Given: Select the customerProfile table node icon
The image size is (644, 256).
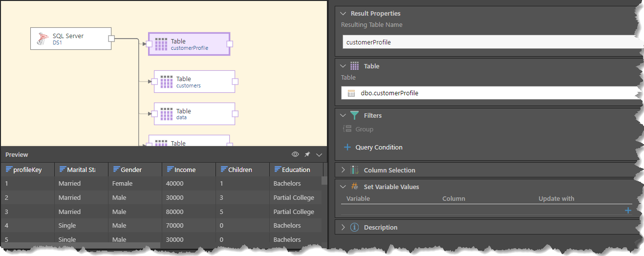Looking at the screenshot, I should (x=161, y=44).
